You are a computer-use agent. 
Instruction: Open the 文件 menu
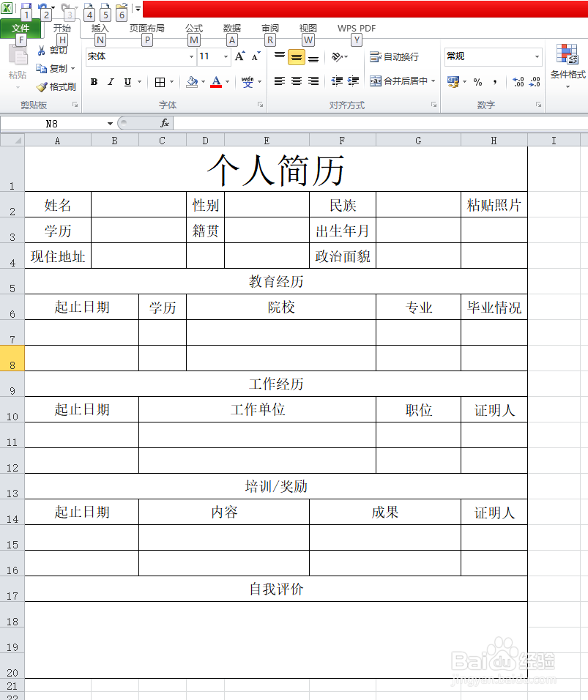[22, 29]
